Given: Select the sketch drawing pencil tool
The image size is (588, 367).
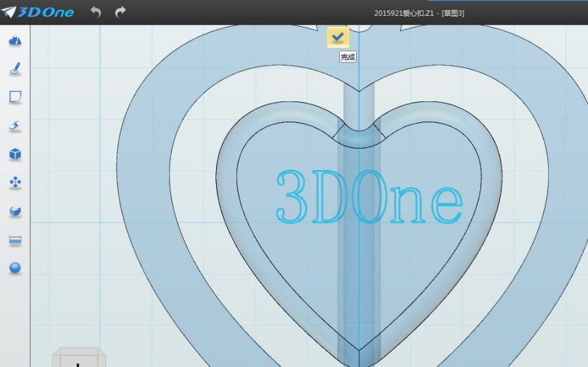Looking at the screenshot, I should tap(15, 69).
